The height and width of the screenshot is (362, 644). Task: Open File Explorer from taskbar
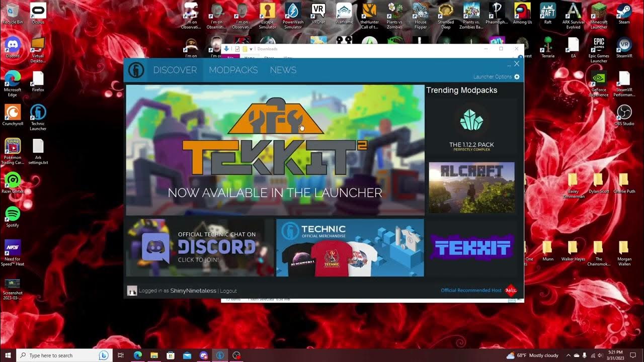(x=154, y=355)
